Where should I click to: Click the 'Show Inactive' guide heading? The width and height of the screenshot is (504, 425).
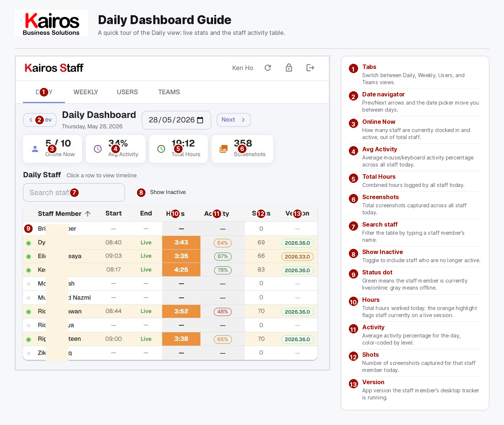point(383,252)
